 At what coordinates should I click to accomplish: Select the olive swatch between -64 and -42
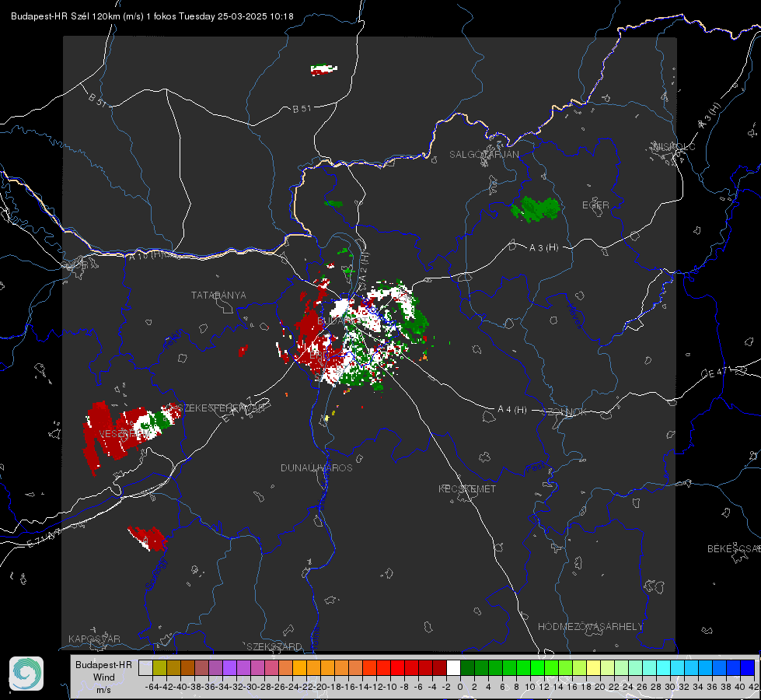coord(159,668)
